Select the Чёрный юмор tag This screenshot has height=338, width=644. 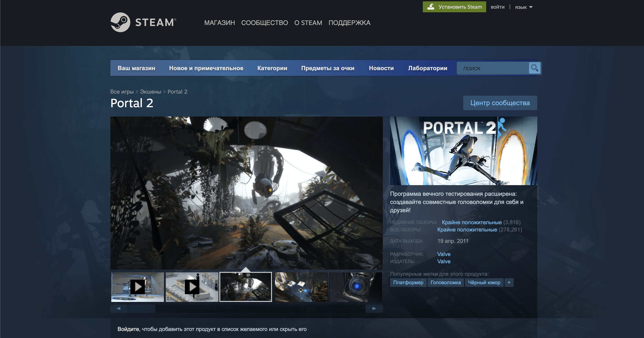(x=484, y=283)
